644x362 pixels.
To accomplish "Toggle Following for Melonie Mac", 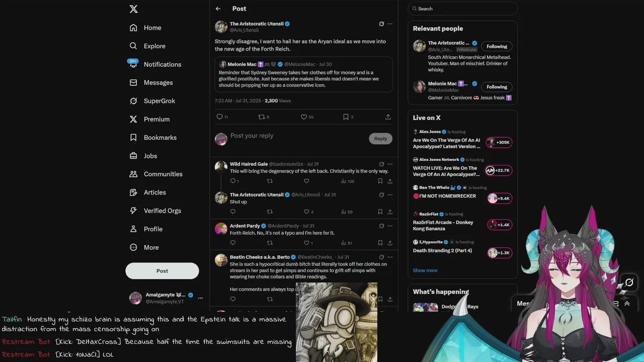I will [497, 87].
